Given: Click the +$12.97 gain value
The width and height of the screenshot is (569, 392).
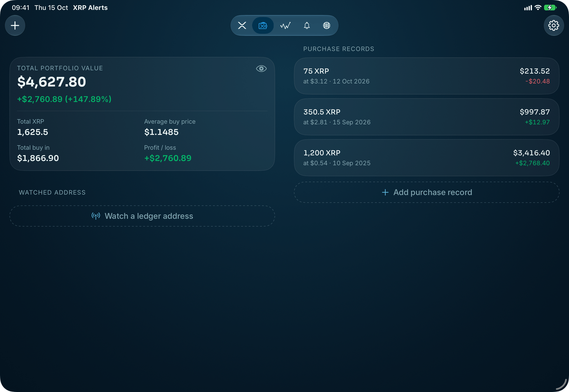Looking at the screenshot, I should tap(537, 122).
